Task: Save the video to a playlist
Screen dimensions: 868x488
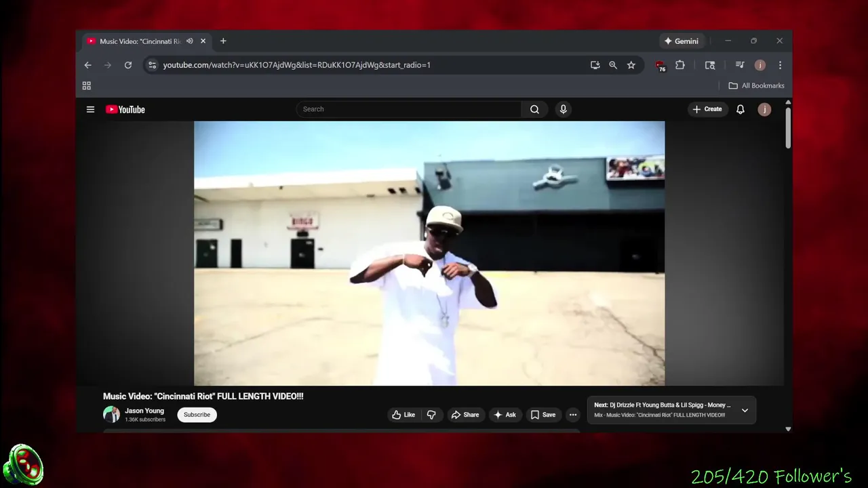Action: pos(543,415)
